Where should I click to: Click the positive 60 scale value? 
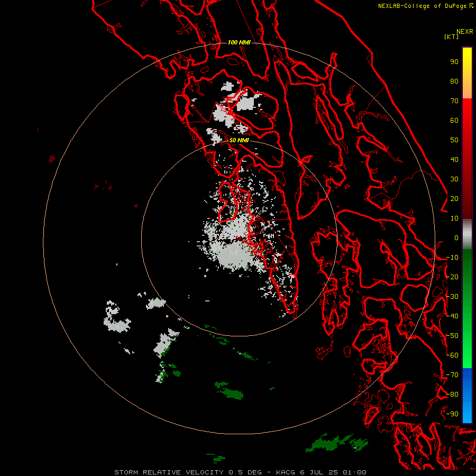click(x=454, y=121)
